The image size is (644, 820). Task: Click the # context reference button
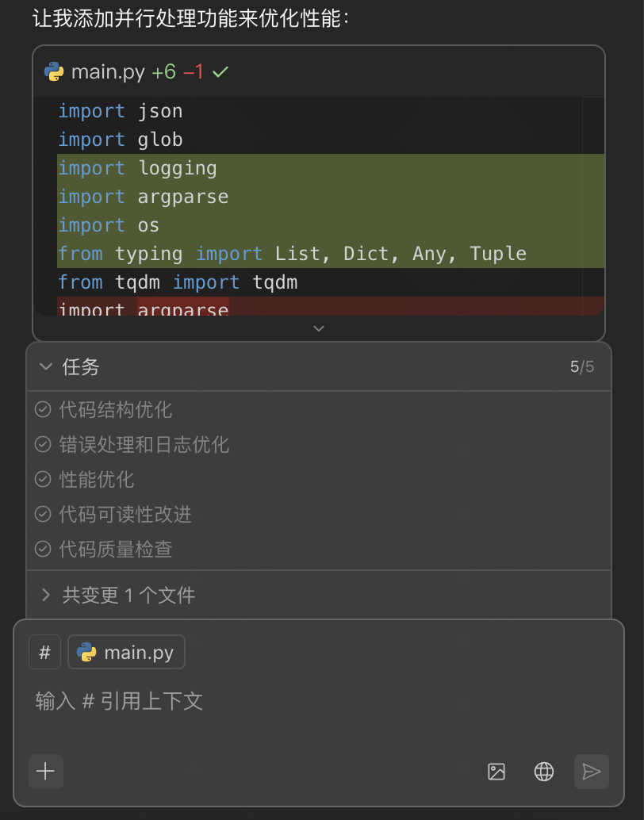click(44, 653)
